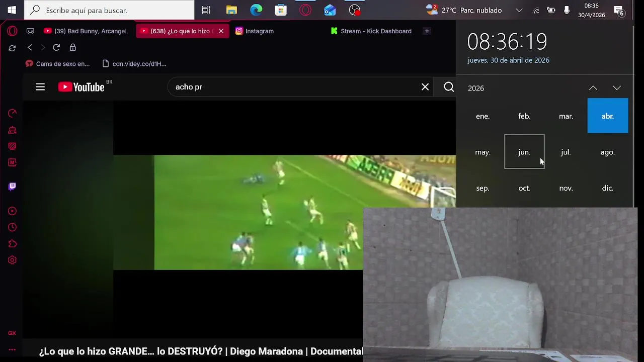Click jueves, 30 de abril de 2026 link
Image resolution: width=644 pixels, height=362 pixels.
tap(508, 60)
